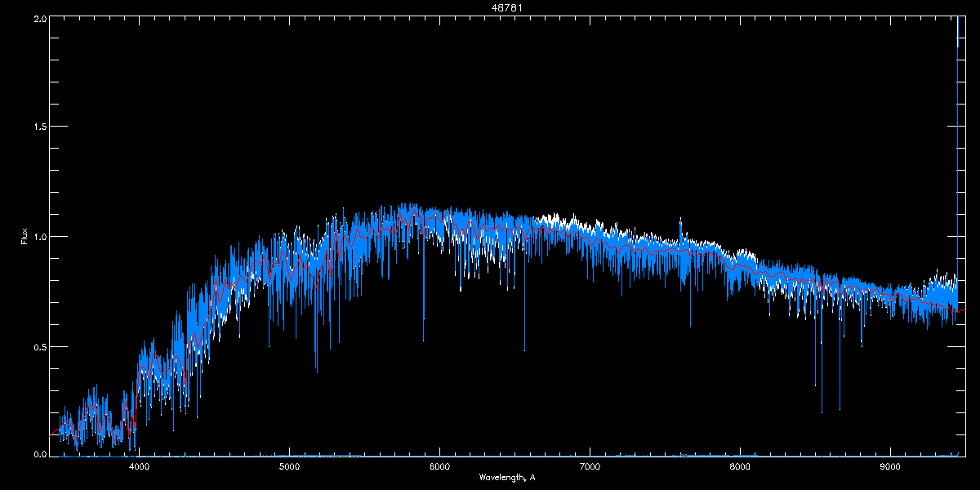Click the absorption dip bottom near 5200 Å

tap(316, 369)
